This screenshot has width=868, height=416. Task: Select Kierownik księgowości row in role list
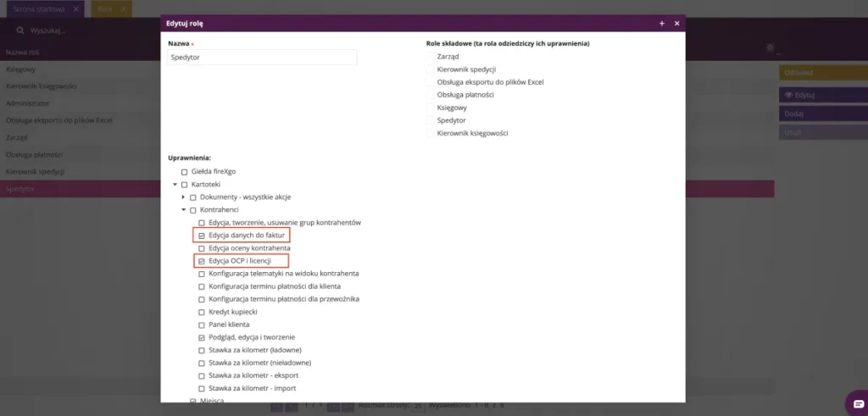pyautogui.click(x=81, y=86)
